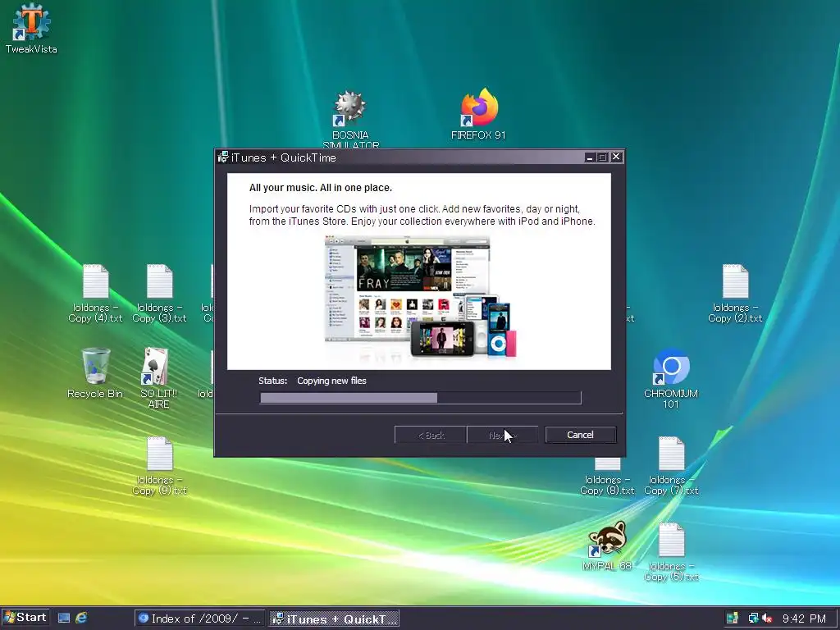The height and width of the screenshot is (630, 840).
Task: Click the muted volume tray icon
Action: click(767, 619)
